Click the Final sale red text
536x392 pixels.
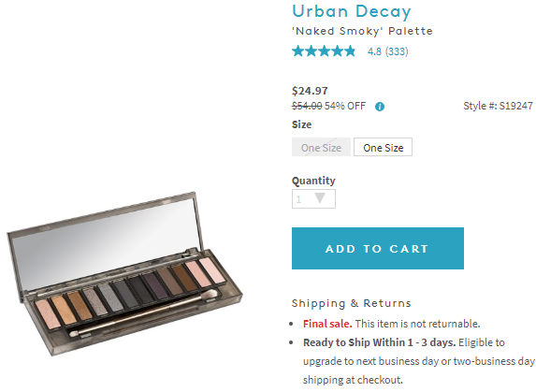pos(327,324)
